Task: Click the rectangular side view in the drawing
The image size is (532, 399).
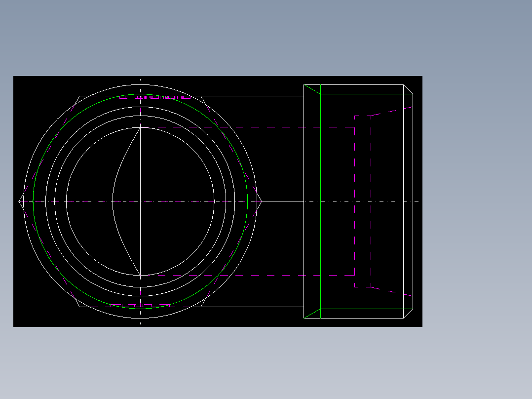Action: 358,201
